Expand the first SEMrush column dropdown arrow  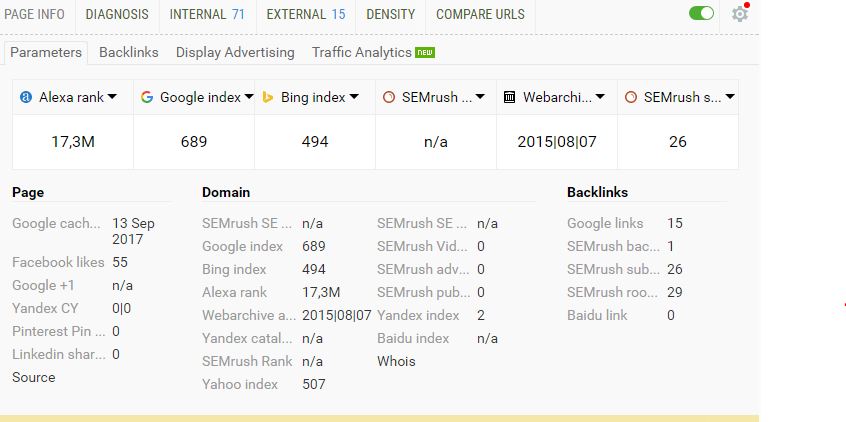click(x=480, y=97)
